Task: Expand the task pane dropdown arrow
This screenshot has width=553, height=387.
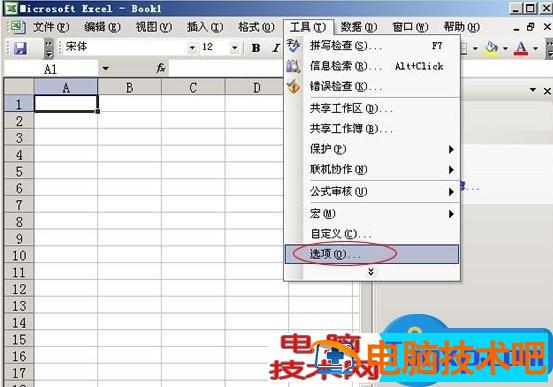Action: pyautogui.click(x=533, y=90)
